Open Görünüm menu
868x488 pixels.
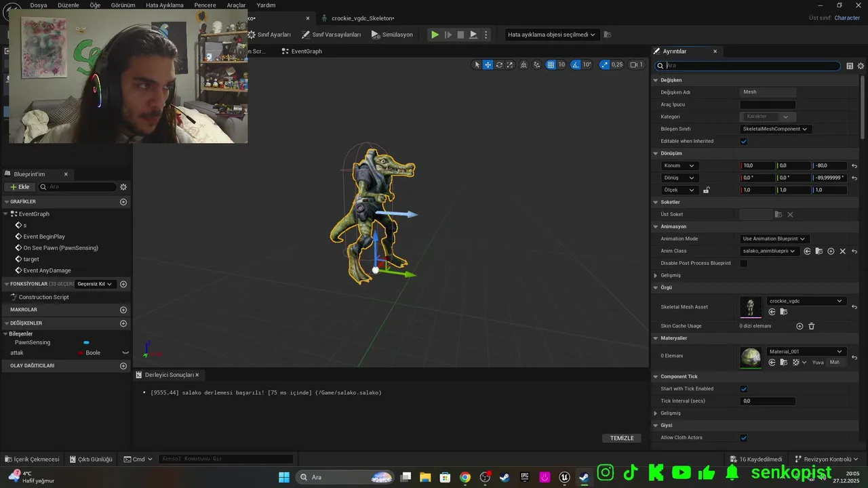pos(123,5)
